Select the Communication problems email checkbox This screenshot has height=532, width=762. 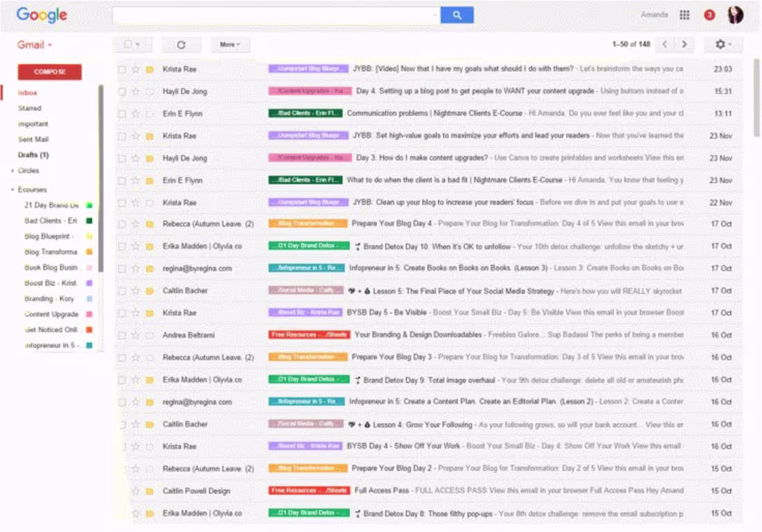coord(122,114)
